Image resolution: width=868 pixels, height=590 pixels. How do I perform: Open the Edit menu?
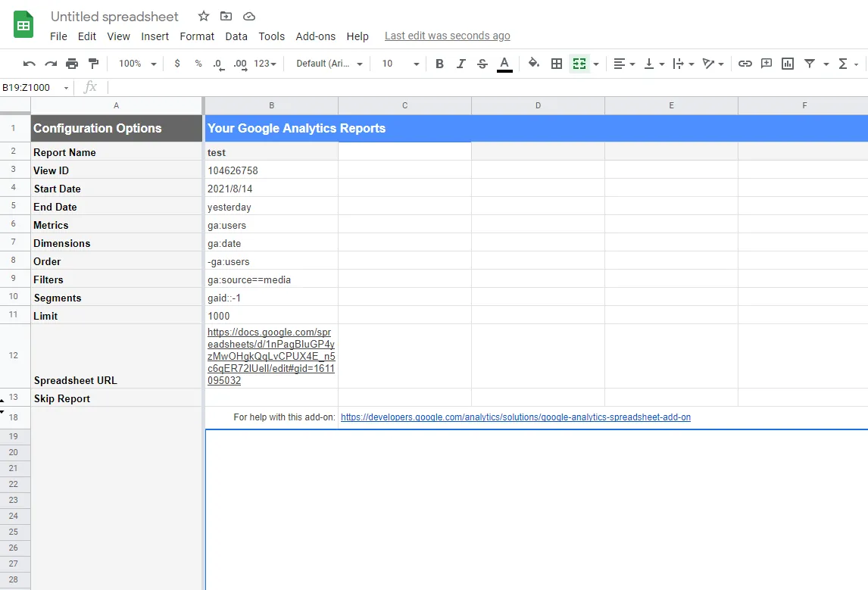[87, 36]
